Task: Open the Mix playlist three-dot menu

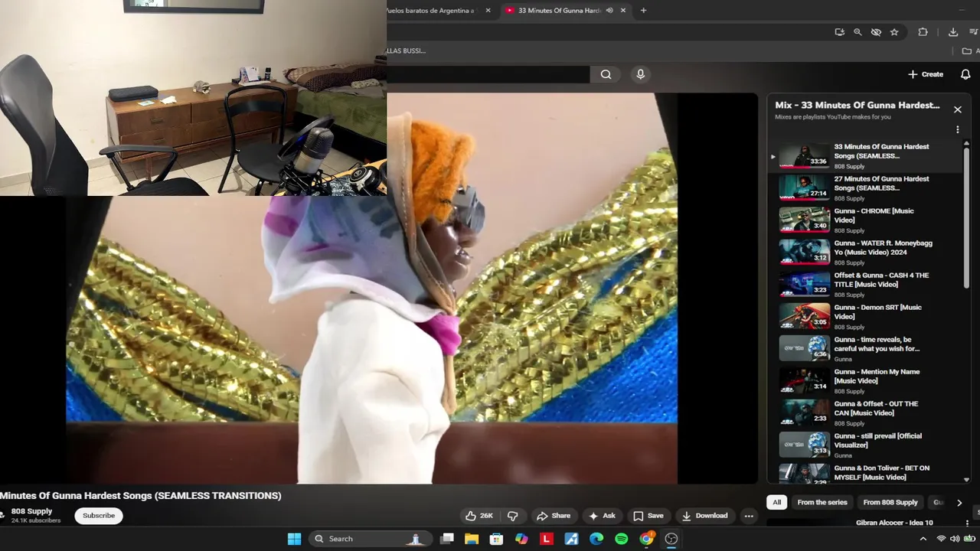Action: click(x=957, y=130)
